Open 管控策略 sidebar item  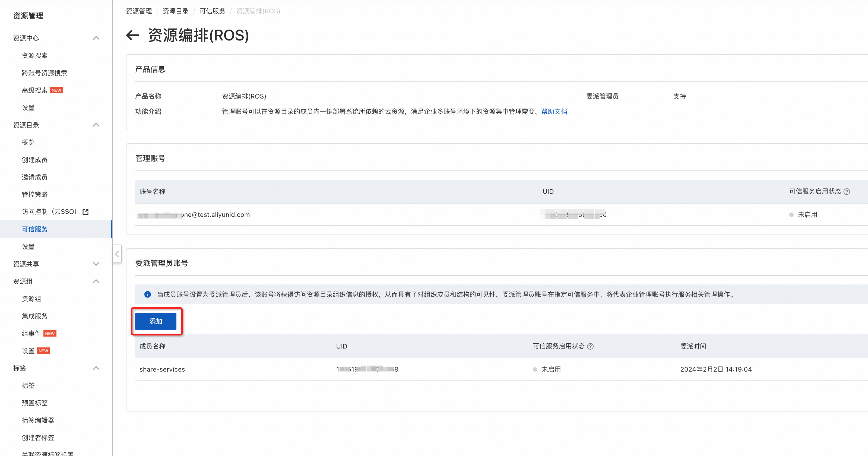click(35, 194)
